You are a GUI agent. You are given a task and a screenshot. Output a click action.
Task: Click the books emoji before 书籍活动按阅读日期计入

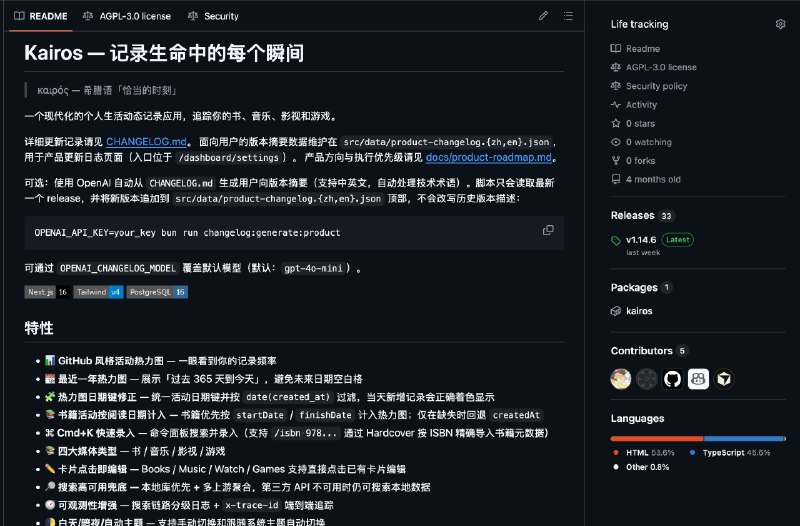50,415
